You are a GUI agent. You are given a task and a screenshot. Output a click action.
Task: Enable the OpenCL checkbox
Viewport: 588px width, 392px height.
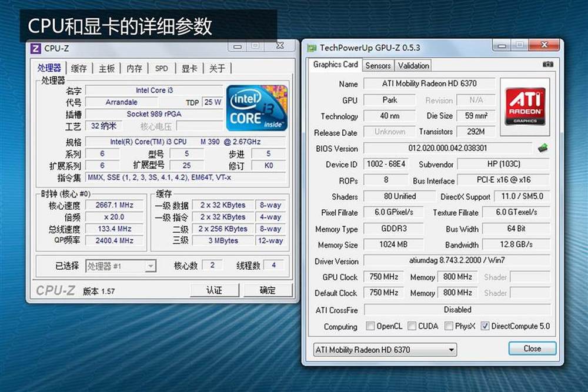tap(370, 326)
